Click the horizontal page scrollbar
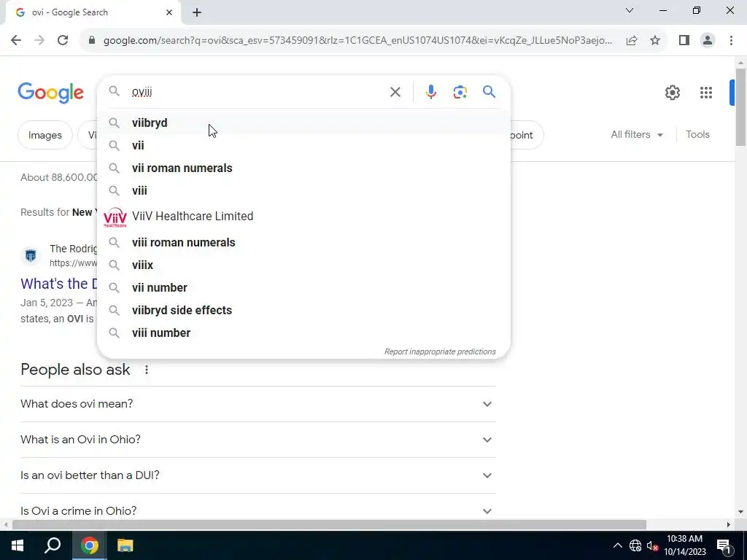747x560 pixels. pyautogui.click(x=329, y=525)
